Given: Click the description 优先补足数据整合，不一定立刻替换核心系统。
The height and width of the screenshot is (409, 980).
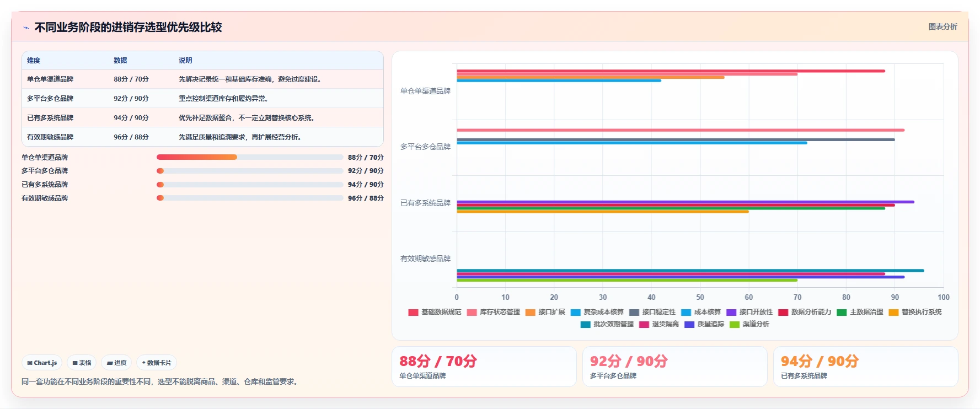Looking at the screenshot, I should click(248, 118).
